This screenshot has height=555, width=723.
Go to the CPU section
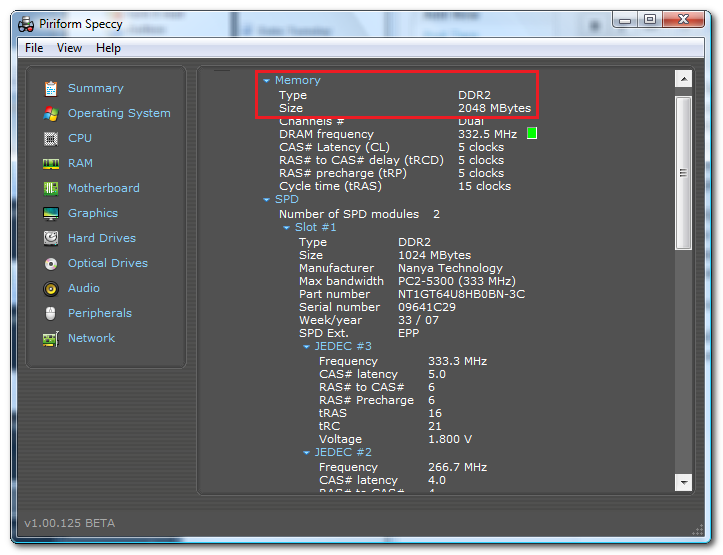coord(80,138)
